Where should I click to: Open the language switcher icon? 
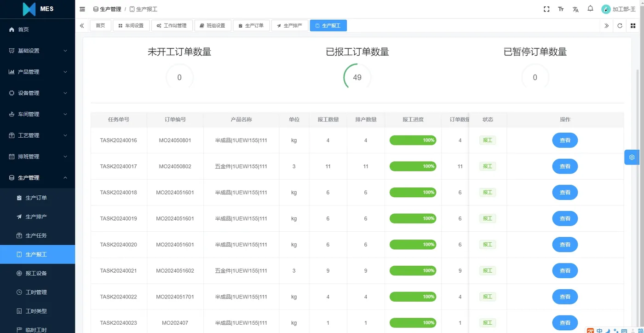click(575, 9)
